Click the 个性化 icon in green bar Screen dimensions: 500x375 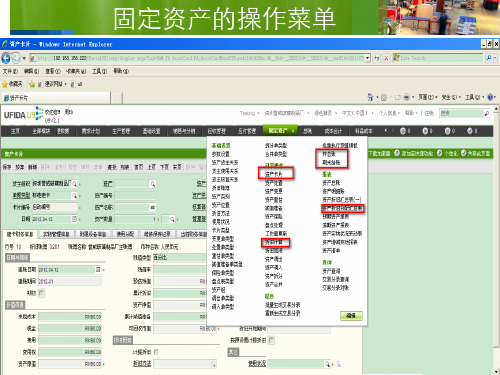pyautogui.click(x=439, y=153)
